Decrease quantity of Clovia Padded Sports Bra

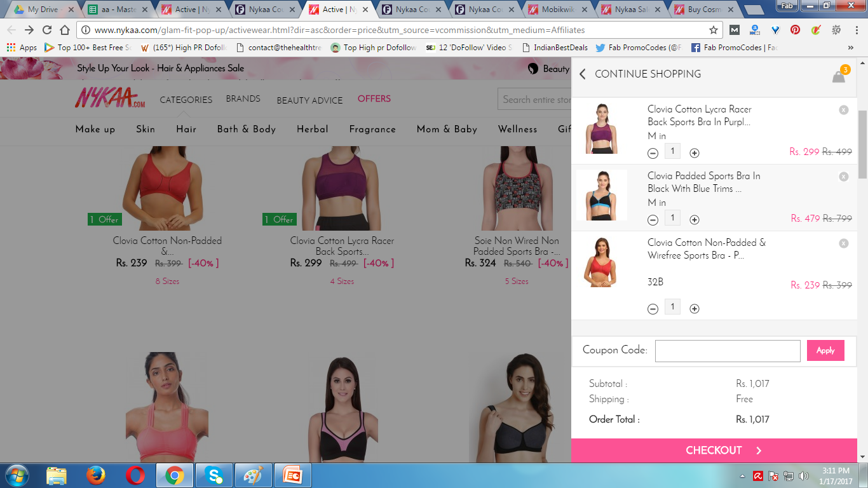[x=653, y=220]
